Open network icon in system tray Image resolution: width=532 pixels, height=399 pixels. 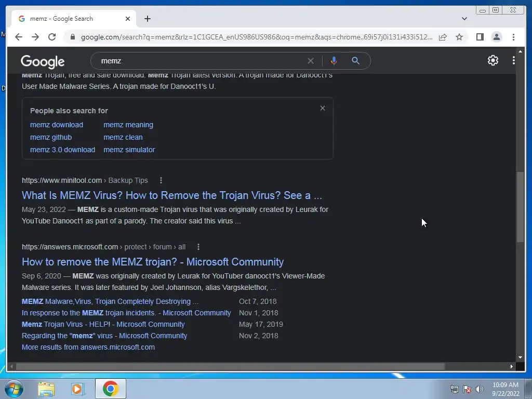click(x=454, y=389)
